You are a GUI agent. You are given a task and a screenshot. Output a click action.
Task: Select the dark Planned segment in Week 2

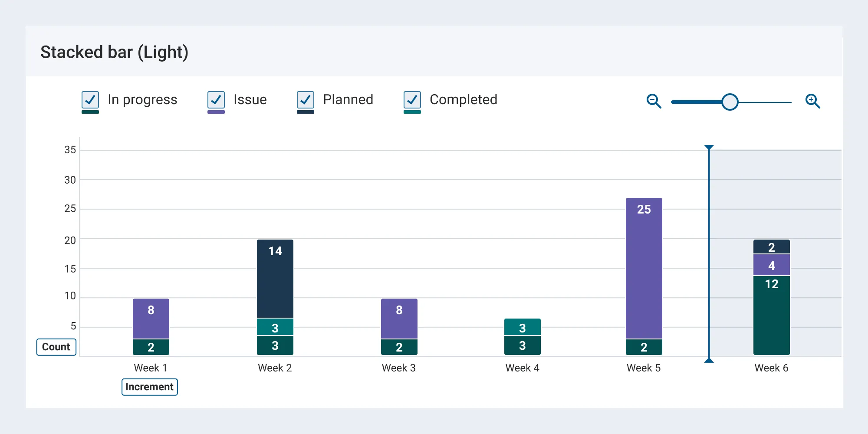click(275, 278)
